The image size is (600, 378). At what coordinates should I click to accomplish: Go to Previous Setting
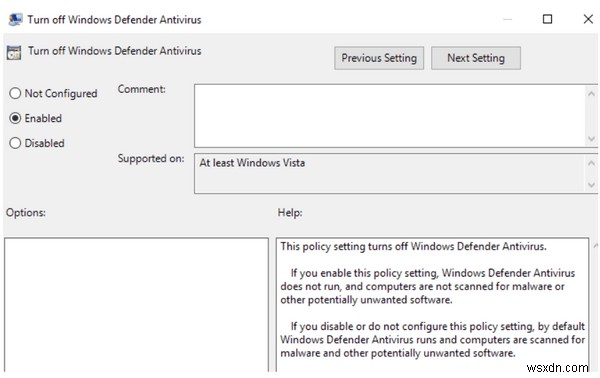tap(379, 58)
